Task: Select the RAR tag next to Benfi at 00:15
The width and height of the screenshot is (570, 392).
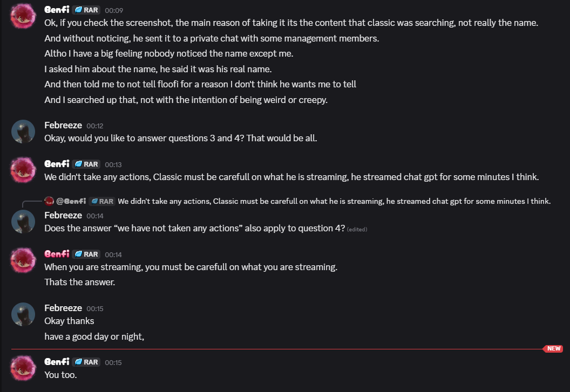Action: pyautogui.click(x=86, y=362)
